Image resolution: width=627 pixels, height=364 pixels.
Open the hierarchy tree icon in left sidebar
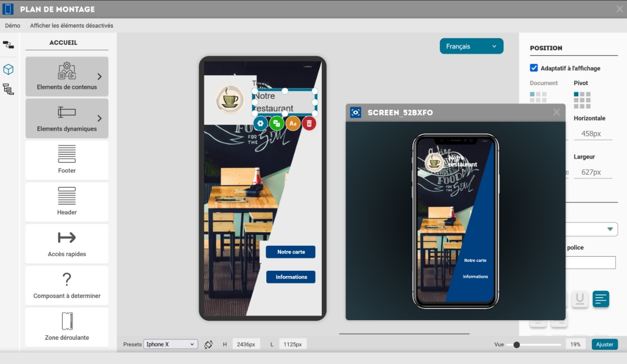pyautogui.click(x=8, y=89)
